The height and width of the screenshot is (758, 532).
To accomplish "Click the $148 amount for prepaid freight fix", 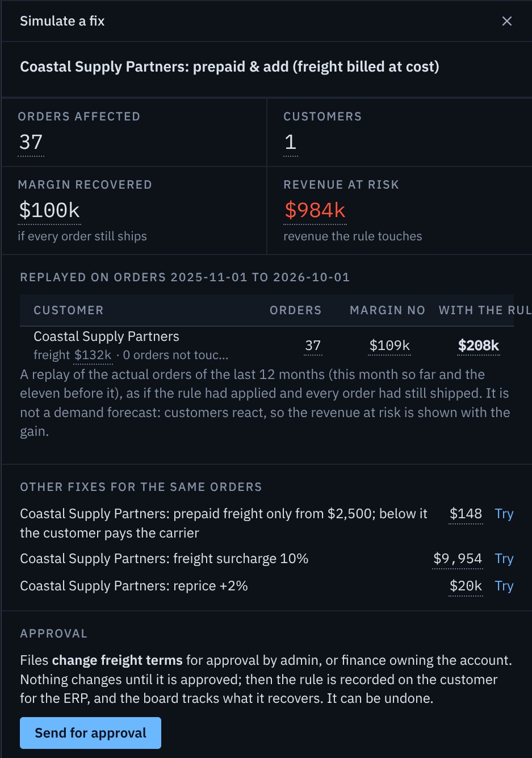I will (x=466, y=514).
